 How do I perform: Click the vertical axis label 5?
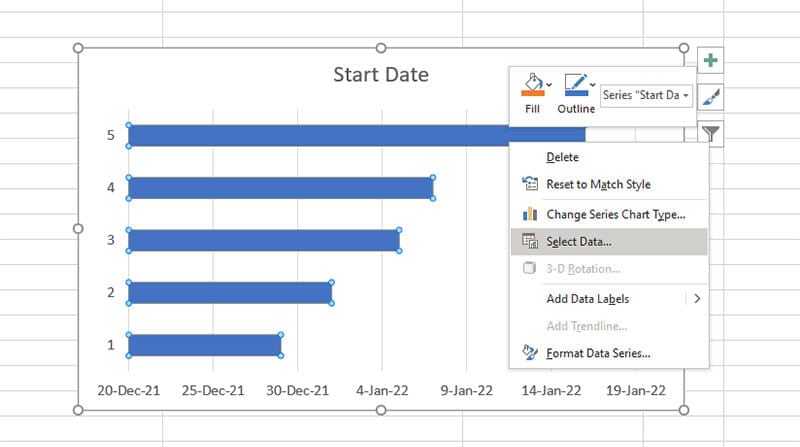tap(111, 135)
